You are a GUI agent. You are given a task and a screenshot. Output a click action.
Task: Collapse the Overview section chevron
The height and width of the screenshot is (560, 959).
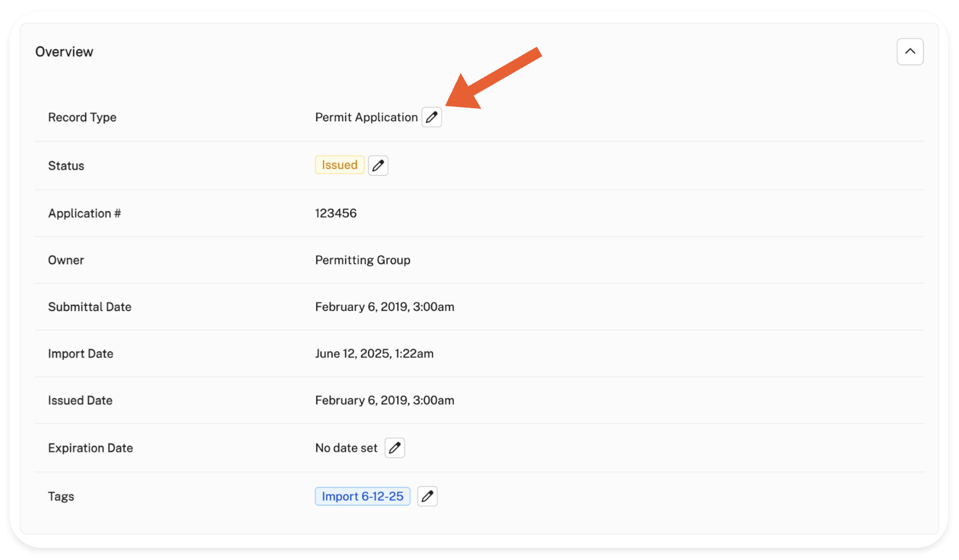click(x=910, y=52)
